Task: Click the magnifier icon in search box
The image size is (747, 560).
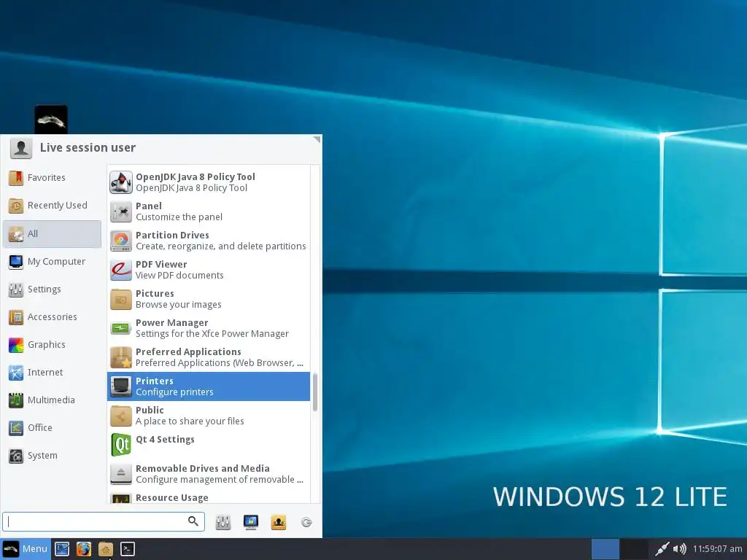Action: pyautogui.click(x=193, y=521)
